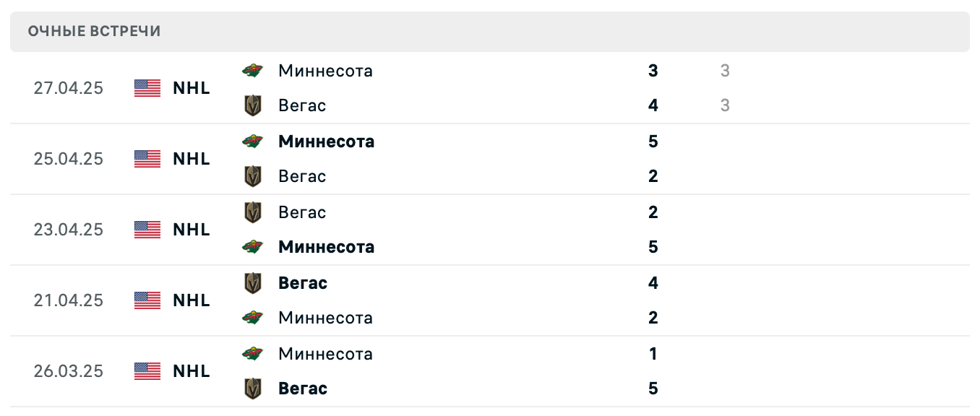Click US flag icon for 27.04.25 match
The image size is (980, 416).
tap(147, 88)
